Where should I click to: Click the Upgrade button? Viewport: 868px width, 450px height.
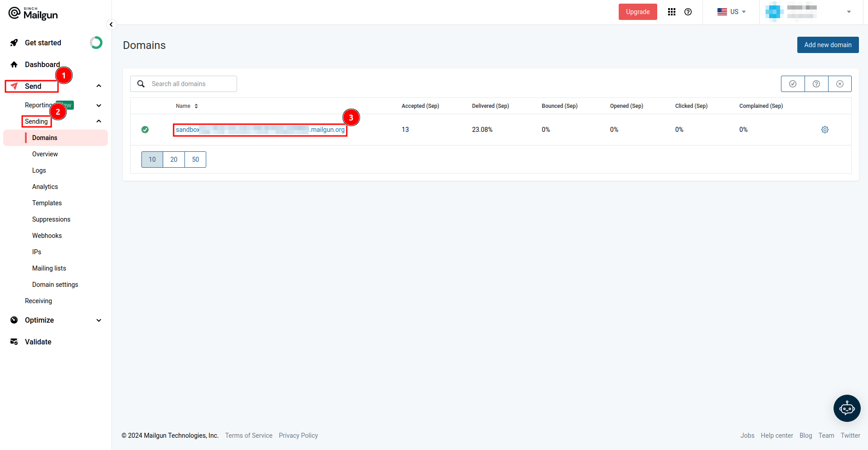(x=638, y=12)
